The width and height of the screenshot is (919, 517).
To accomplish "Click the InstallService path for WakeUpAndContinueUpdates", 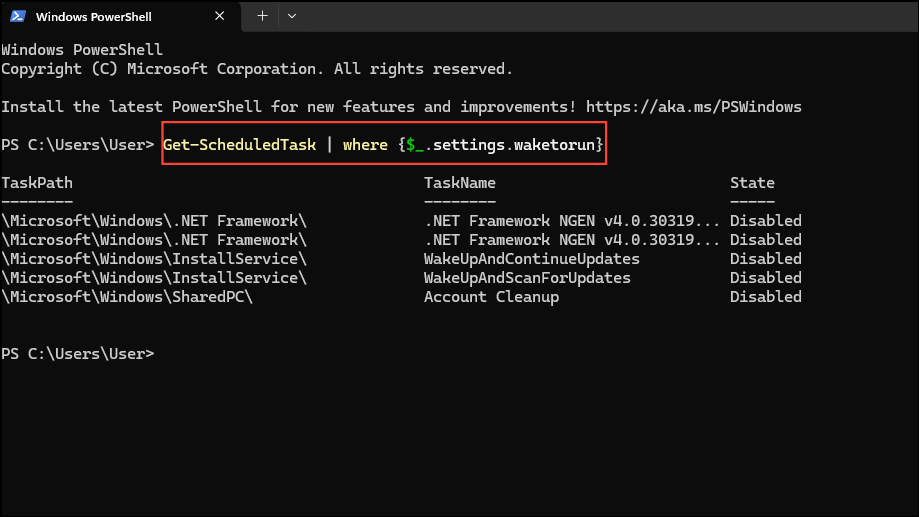I will point(154,259).
